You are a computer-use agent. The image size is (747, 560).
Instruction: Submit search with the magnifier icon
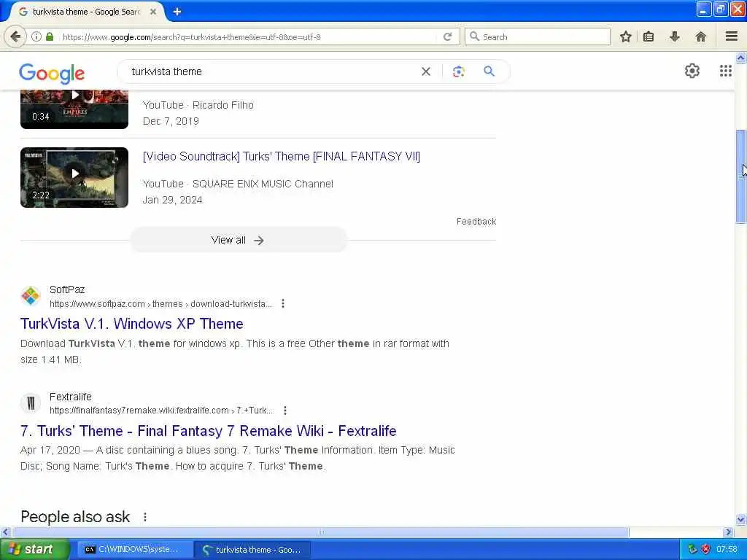click(x=489, y=71)
